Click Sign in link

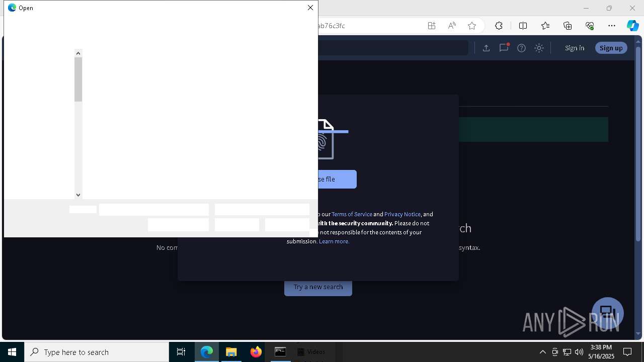click(x=575, y=48)
